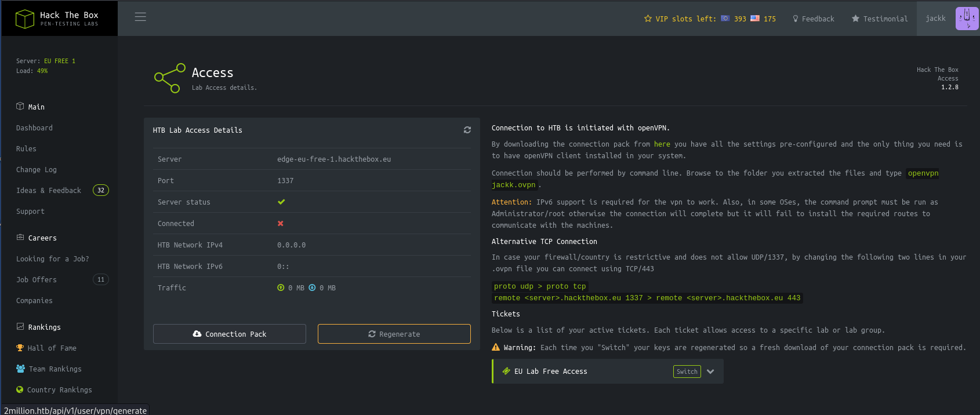The width and height of the screenshot is (980, 415).
Task: Expand the EU Lab Free Access chevron
Action: 710,372
